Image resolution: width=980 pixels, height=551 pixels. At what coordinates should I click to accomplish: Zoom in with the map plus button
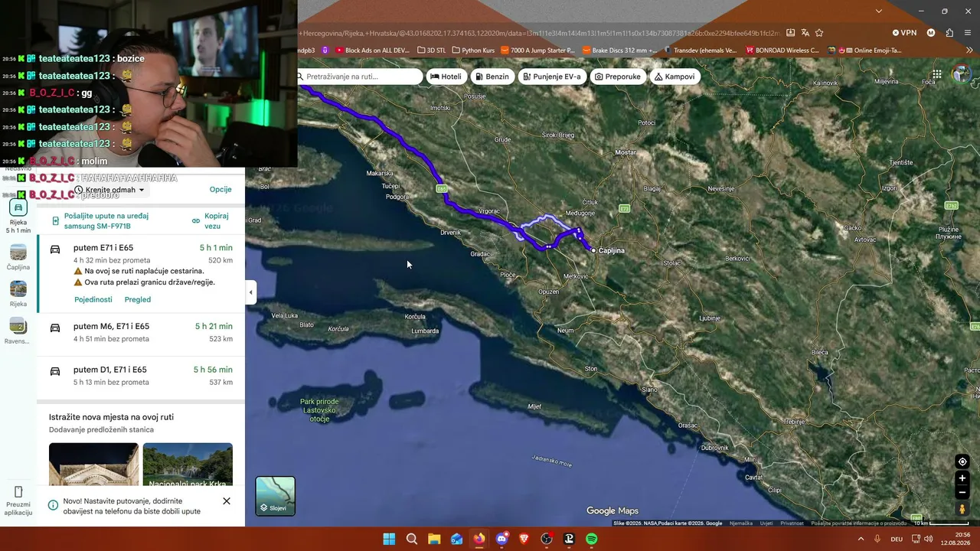(x=962, y=478)
